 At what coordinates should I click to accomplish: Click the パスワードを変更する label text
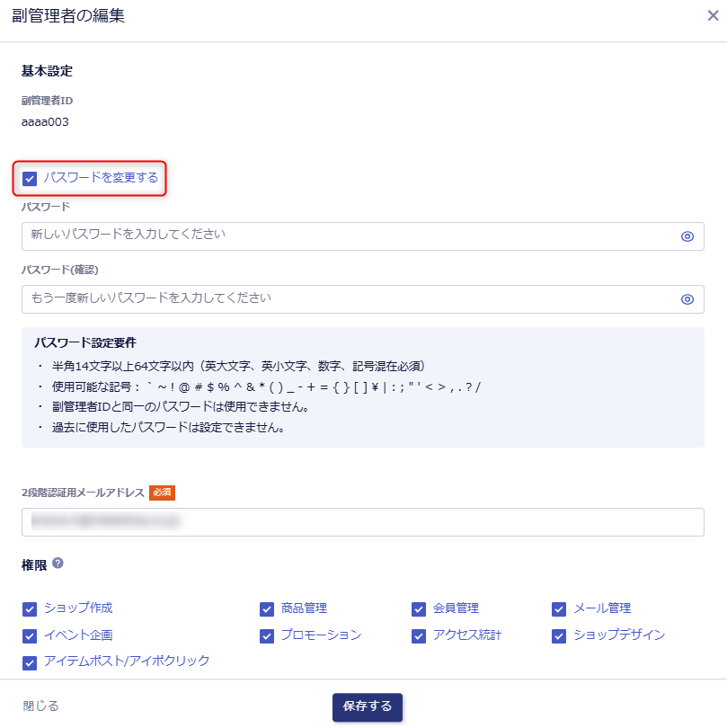coord(101,178)
